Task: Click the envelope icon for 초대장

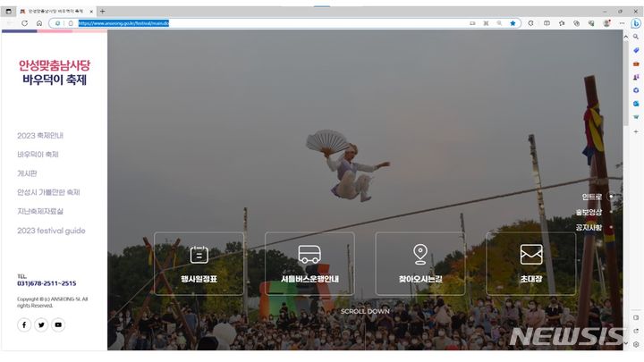Action: [531, 255]
